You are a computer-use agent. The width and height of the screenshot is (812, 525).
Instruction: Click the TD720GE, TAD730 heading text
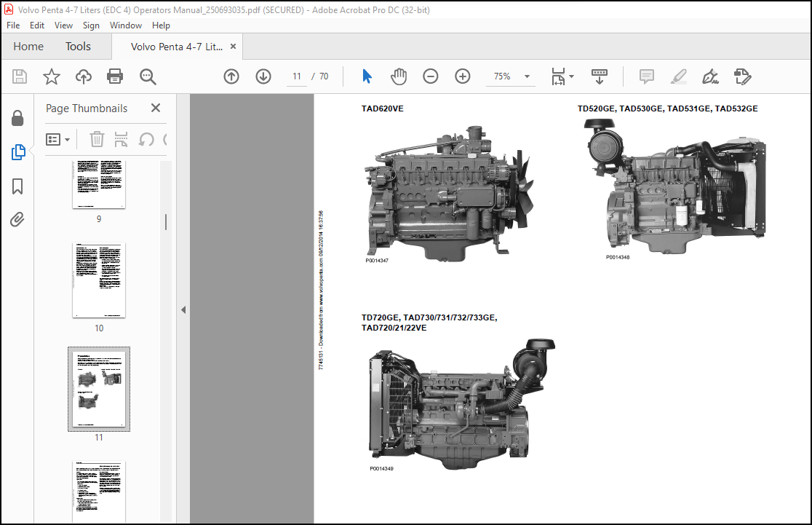coord(429,323)
